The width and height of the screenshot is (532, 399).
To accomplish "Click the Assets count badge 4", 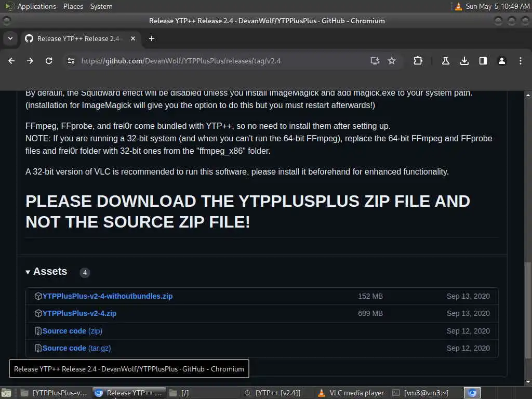I will pyautogui.click(x=85, y=272).
